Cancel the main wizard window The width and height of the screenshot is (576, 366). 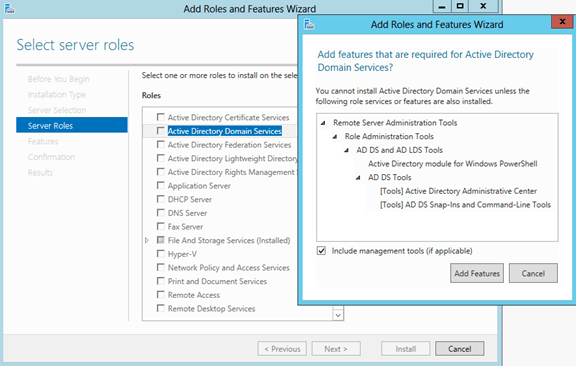[x=460, y=349]
